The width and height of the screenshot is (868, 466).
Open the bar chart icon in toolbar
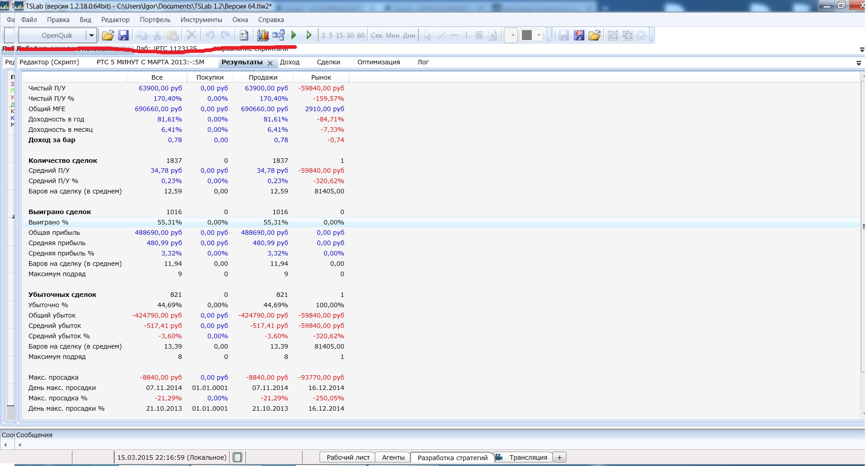[263, 36]
